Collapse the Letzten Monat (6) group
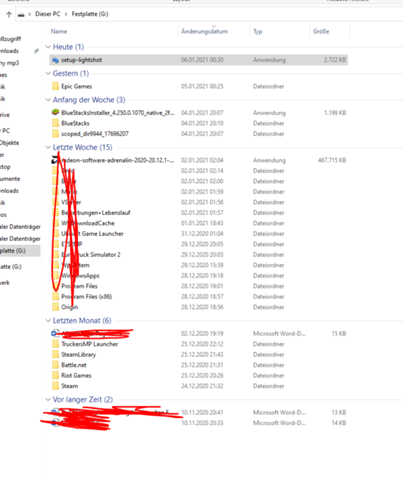Screen dimensions: 403x480 point(48,320)
